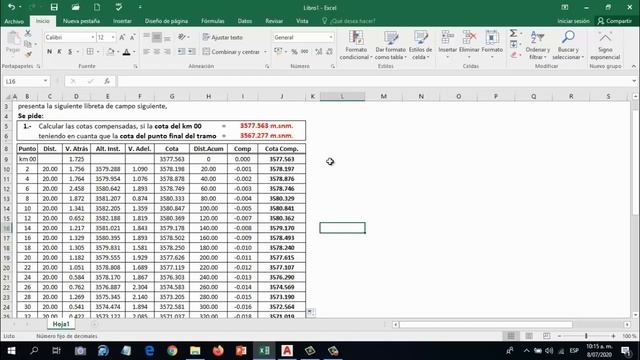Viewport: 640px width, 360px height.
Task: Increase decimal places
Action: tap(318, 52)
